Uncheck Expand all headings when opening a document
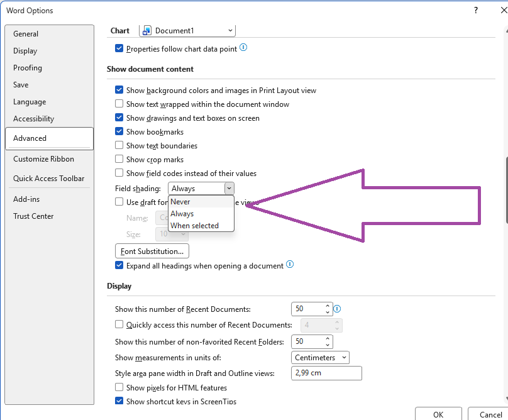The height and width of the screenshot is (420, 508). 119,265
